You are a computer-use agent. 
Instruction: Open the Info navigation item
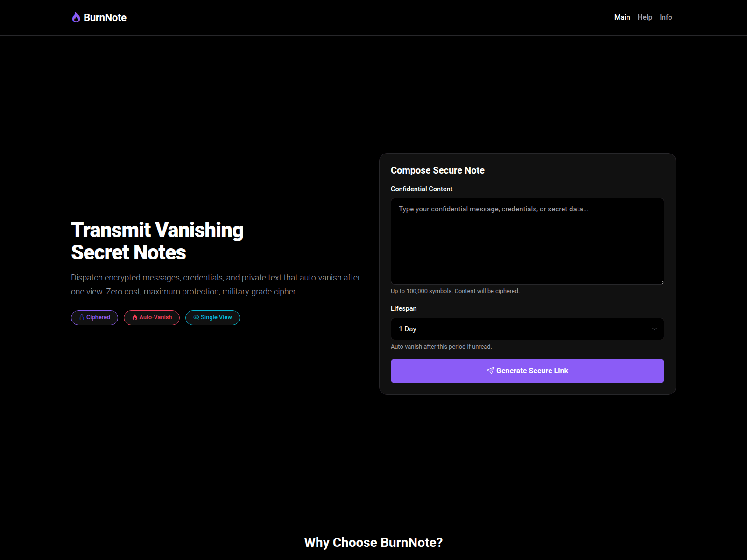tap(666, 17)
